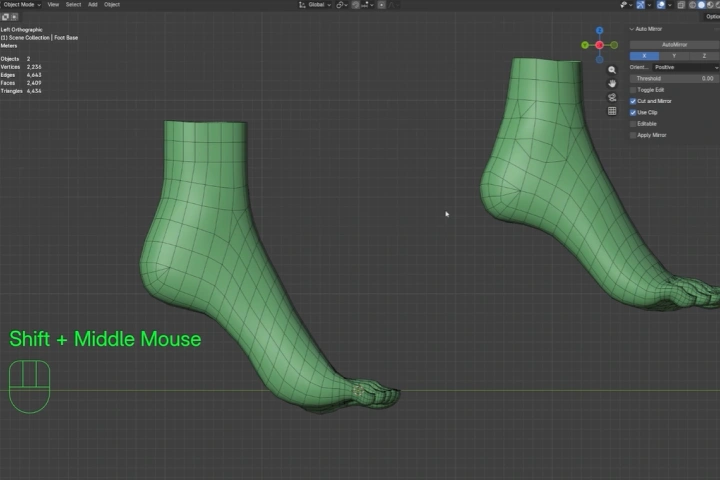720x480 pixels.
Task: Uncheck the Cut and Mirror checkbox
Action: 633,101
